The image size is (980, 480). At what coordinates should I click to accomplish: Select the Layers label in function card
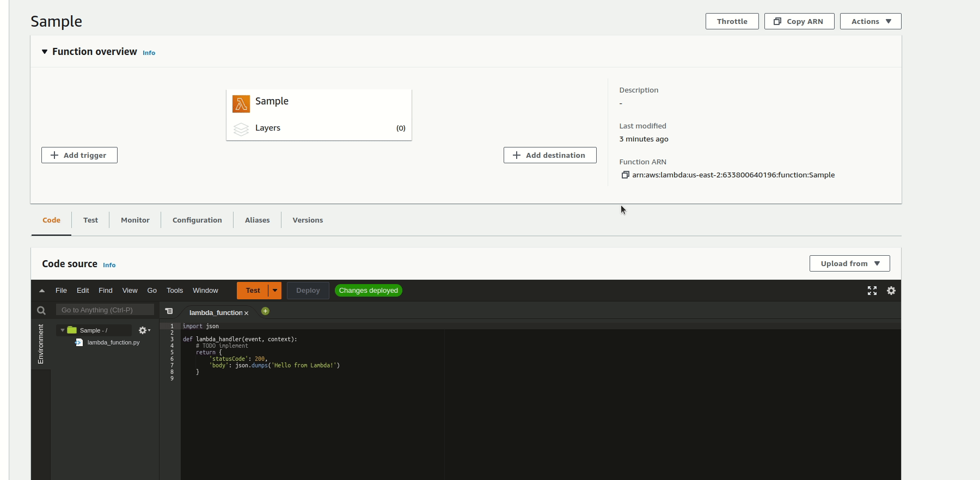coord(268,128)
